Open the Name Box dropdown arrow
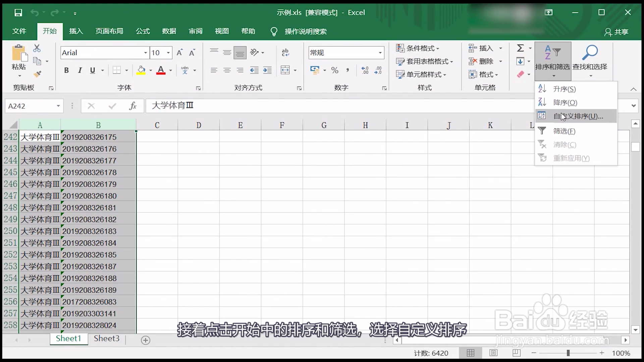This screenshot has width=644, height=362. (x=58, y=106)
